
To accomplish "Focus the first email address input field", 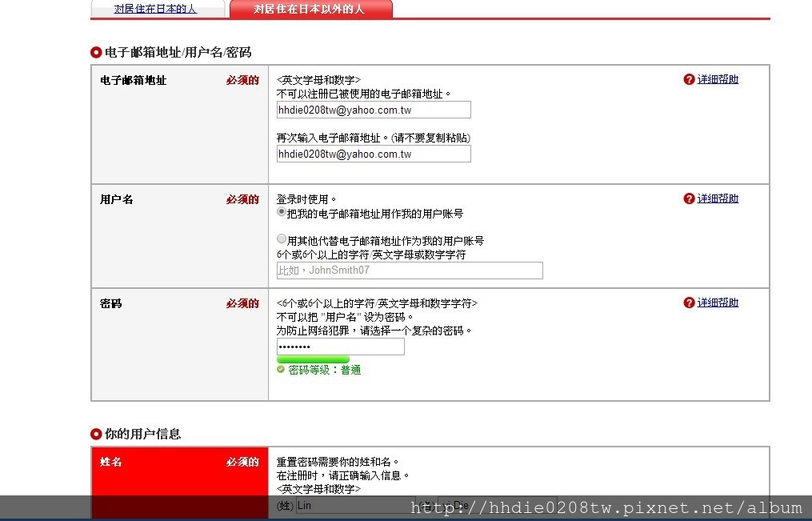I will pyautogui.click(x=374, y=110).
